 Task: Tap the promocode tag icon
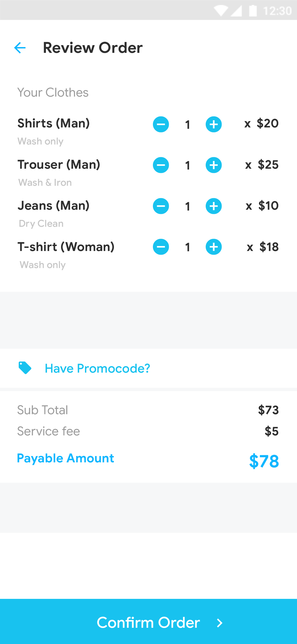coord(25,368)
